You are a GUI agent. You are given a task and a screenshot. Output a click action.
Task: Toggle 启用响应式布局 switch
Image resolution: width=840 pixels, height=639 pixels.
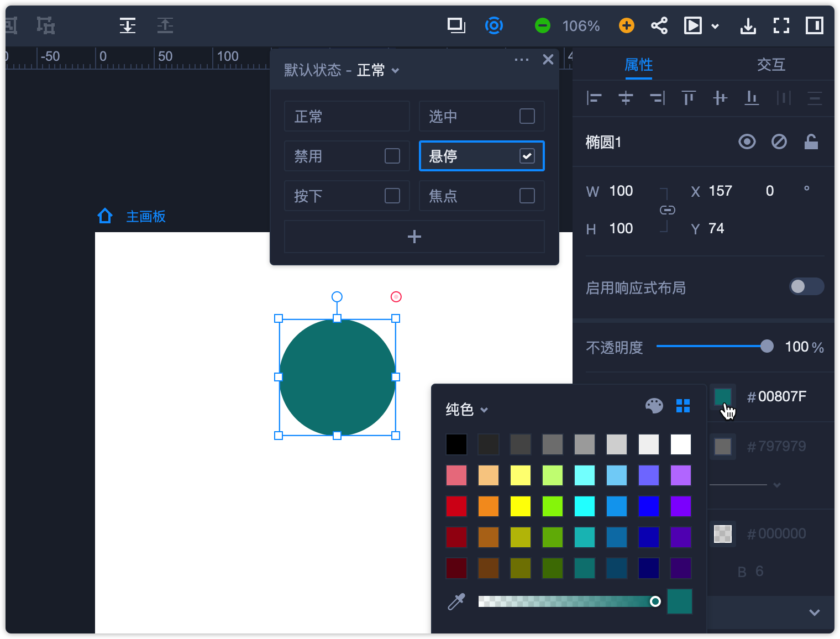(806, 286)
